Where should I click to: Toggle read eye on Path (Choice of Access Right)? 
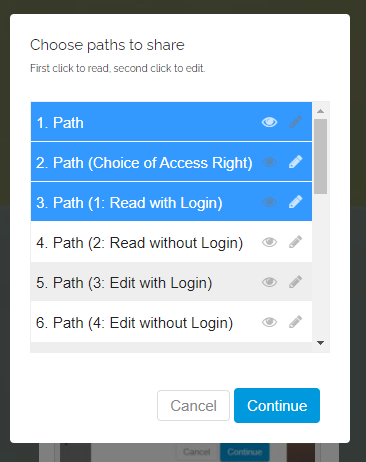269,162
